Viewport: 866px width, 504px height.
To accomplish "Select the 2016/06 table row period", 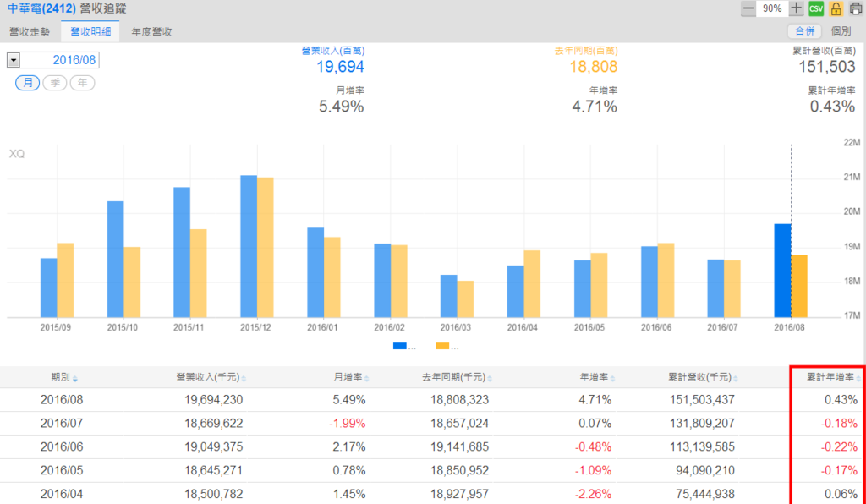I will 61,446.
